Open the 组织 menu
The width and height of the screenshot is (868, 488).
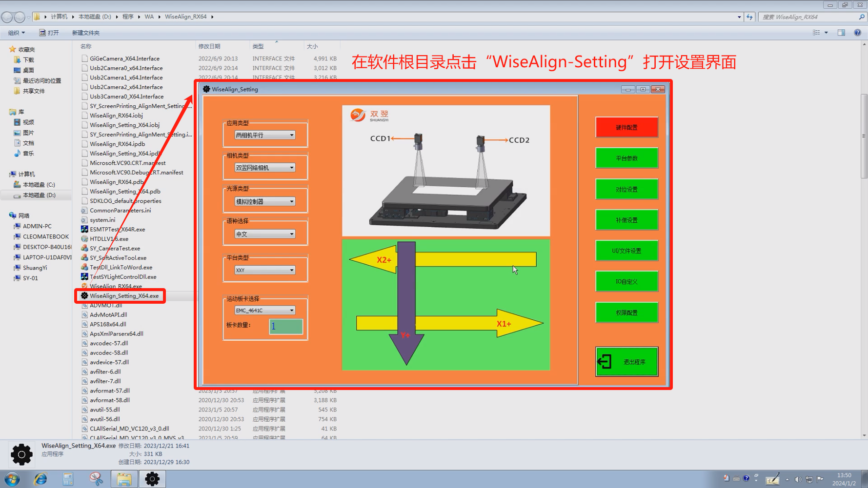tap(16, 33)
